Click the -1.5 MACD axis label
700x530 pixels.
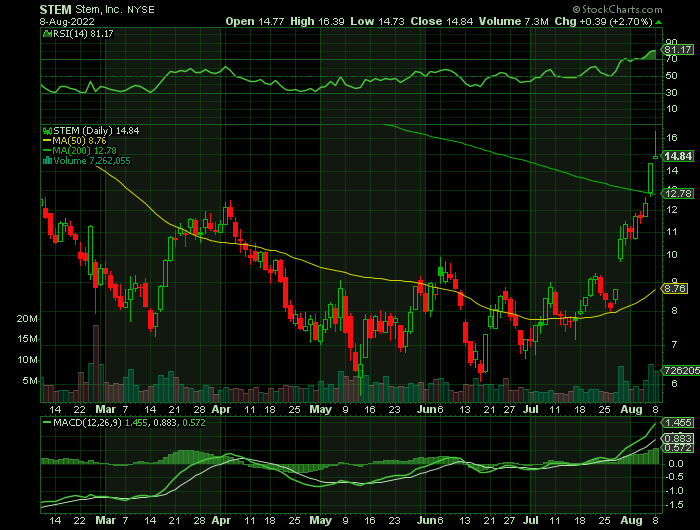point(676,505)
